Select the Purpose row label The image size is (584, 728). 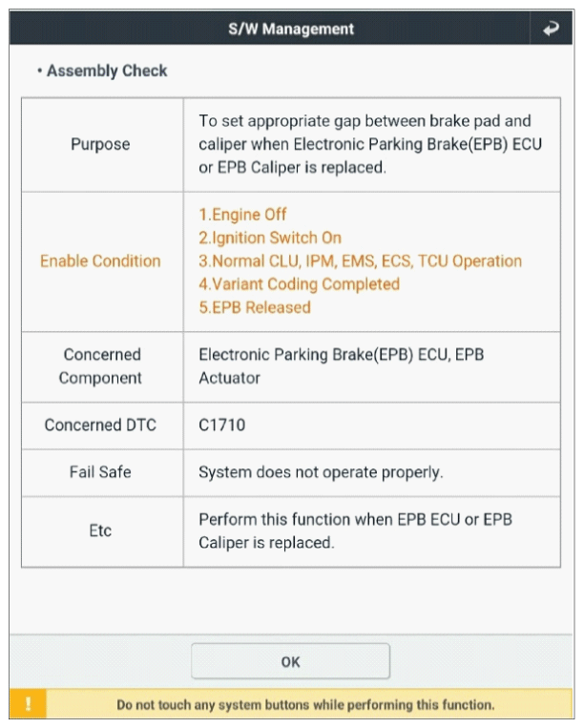[x=100, y=144]
